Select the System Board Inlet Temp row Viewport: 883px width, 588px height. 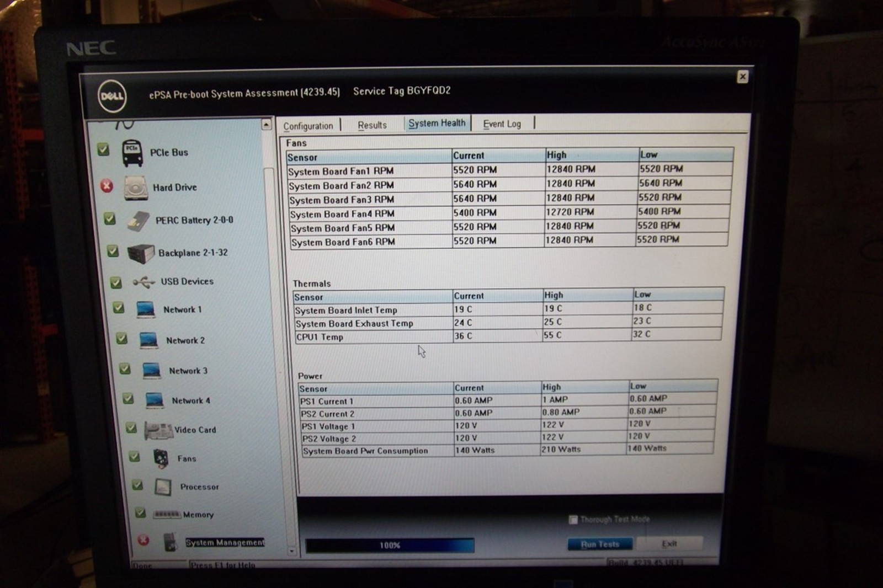[x=508, y=309]
